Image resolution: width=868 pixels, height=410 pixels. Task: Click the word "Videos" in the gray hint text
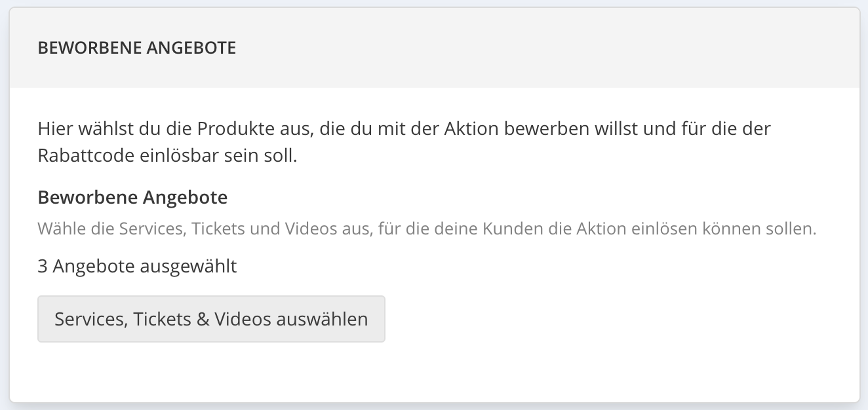311,229
